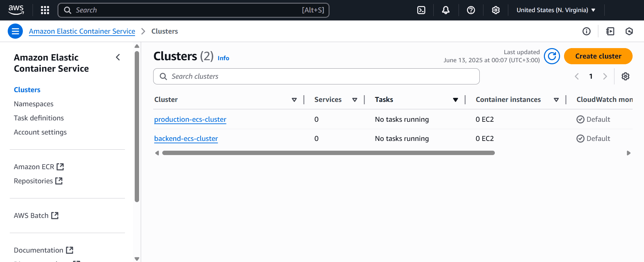Screen dimensions: 644x262
Task: Click the sidebar vertical scrollbar
Action: [137, 126]
